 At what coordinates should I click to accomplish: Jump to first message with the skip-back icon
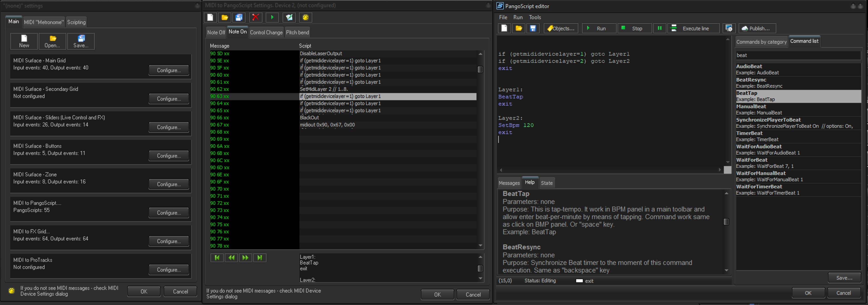[217, 258]
